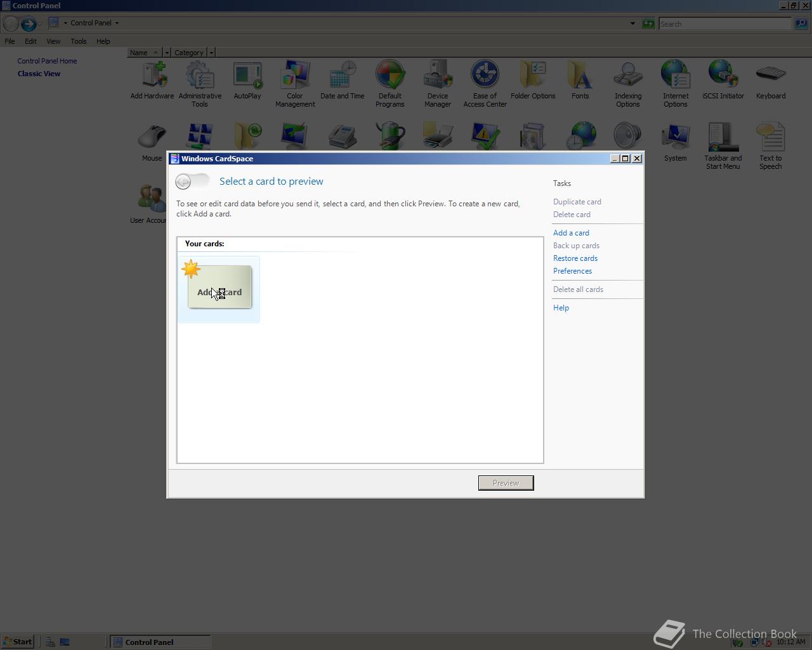Open the CardSpace Help link
This screenshot has width=812, height=650.
pos(561,308)
